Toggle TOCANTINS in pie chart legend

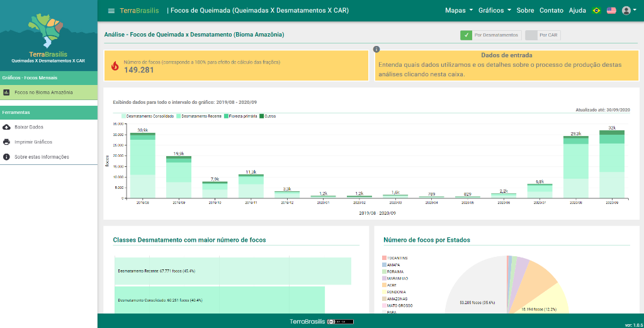(395, 257)
